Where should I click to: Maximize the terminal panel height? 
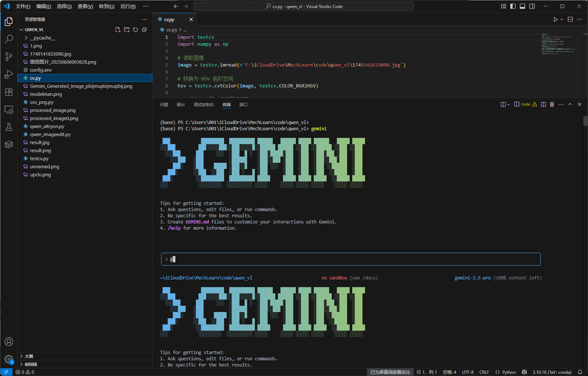pos(570,104)
